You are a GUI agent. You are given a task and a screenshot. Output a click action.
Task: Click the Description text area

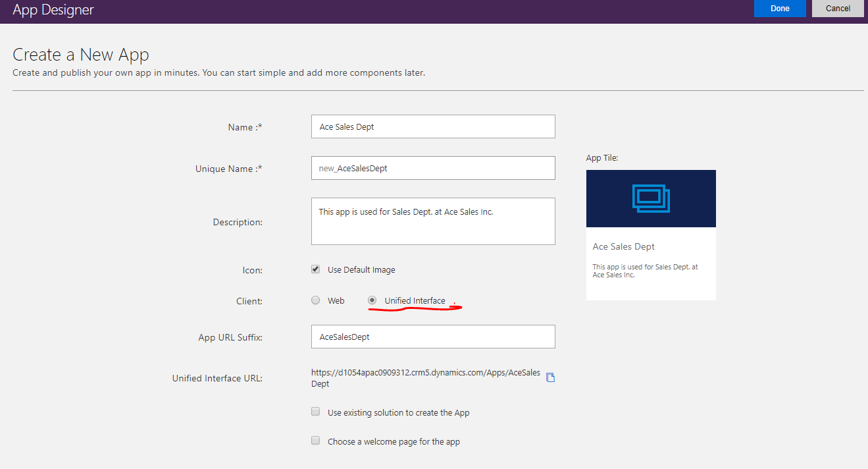[433, 221]
